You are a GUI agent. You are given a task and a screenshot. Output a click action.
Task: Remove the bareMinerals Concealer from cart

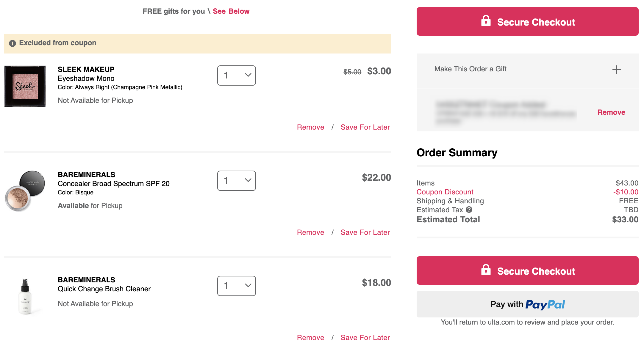coord(310,232)
